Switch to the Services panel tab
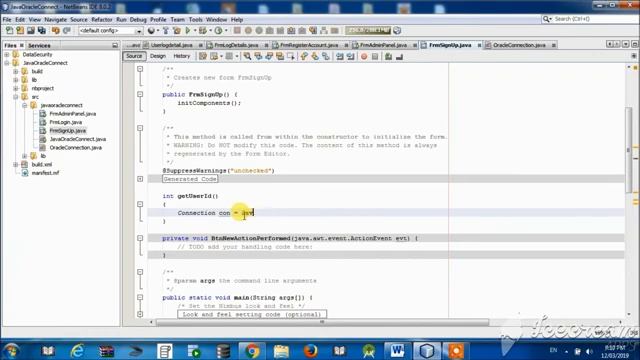640x360 pixels. (x=39, y=46)
